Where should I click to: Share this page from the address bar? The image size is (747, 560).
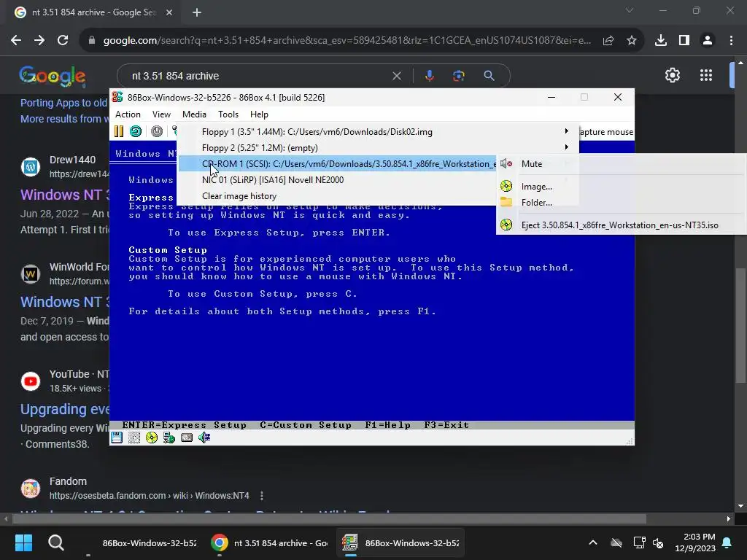(x=608, y=41)
